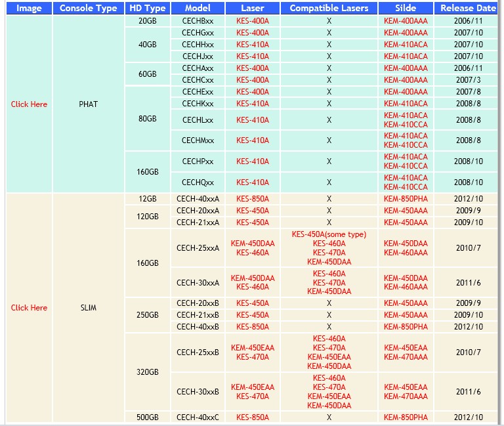Select the 2007/8 release date cell

coord(466,92)
